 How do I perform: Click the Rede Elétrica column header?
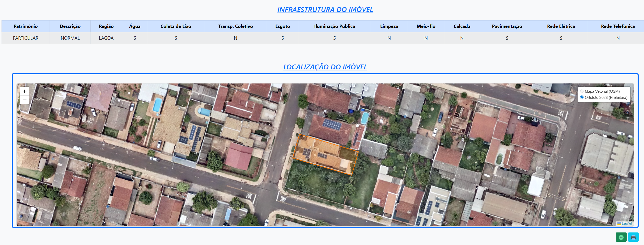pos(561,26)
